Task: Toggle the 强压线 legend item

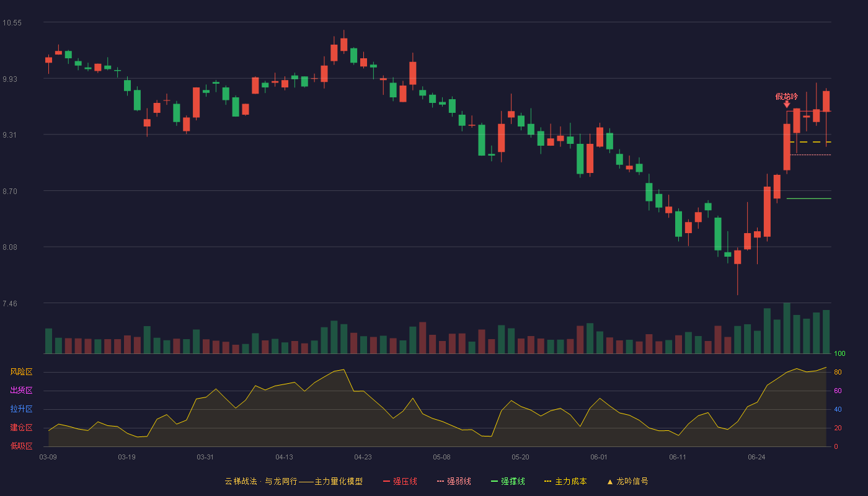Action: point(400,481)
